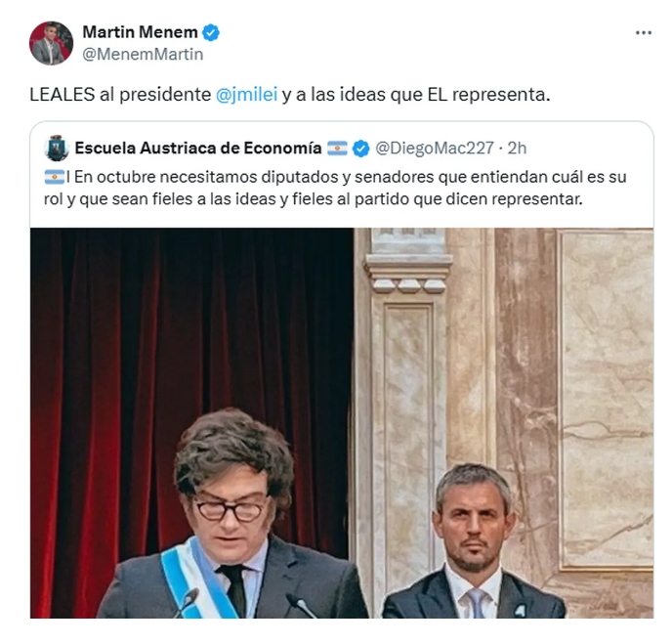
Task: Visit the @MenemMartin handle
Action: point(143,55)
